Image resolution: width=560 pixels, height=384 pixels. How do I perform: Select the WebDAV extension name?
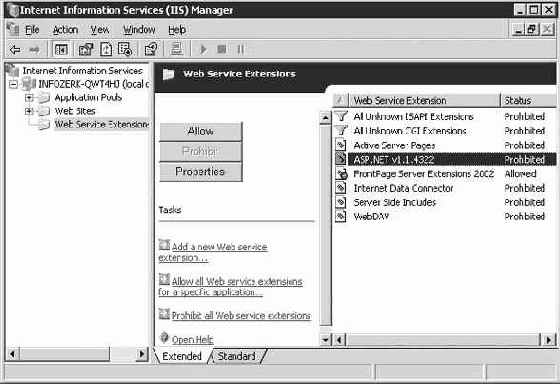click(371, 216)
